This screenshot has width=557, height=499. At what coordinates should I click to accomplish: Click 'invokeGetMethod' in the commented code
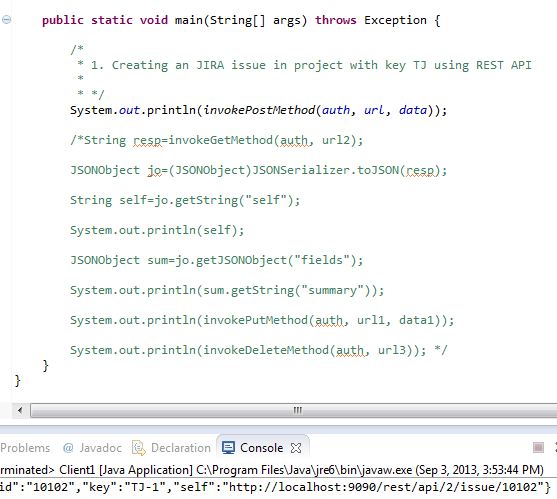tap(221, 140)
